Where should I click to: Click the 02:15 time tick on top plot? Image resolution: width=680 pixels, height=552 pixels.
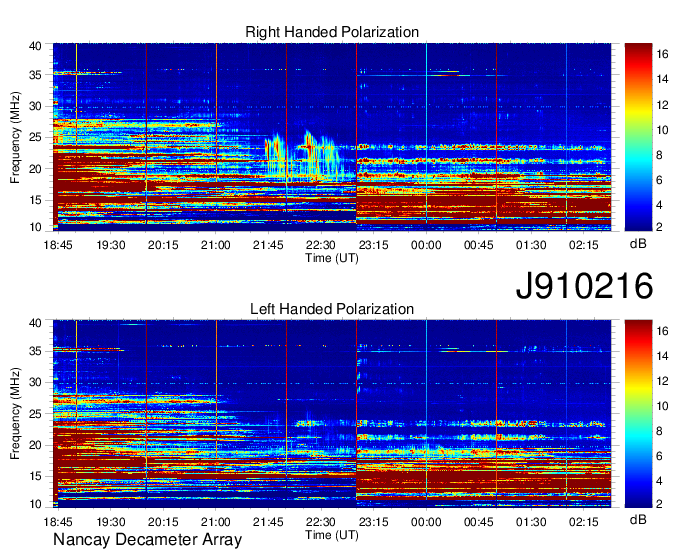[584, 245]
